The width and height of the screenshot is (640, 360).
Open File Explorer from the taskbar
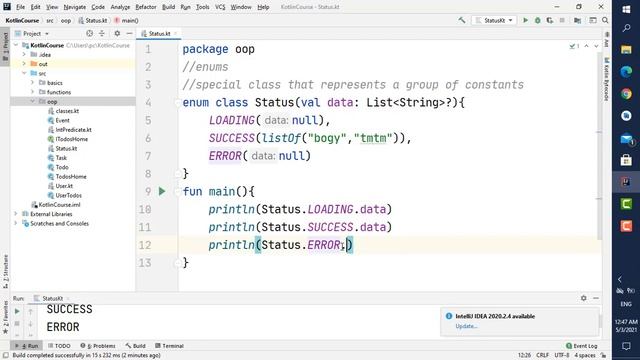tap(626, 50)
